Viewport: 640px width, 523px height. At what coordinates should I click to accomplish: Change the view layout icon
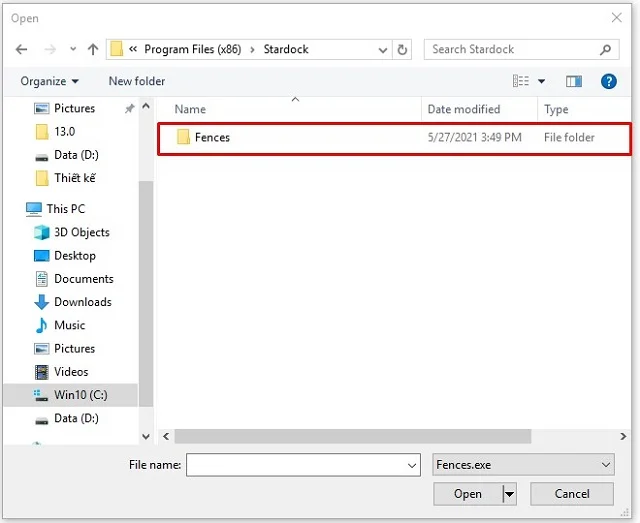click(521, 81)
